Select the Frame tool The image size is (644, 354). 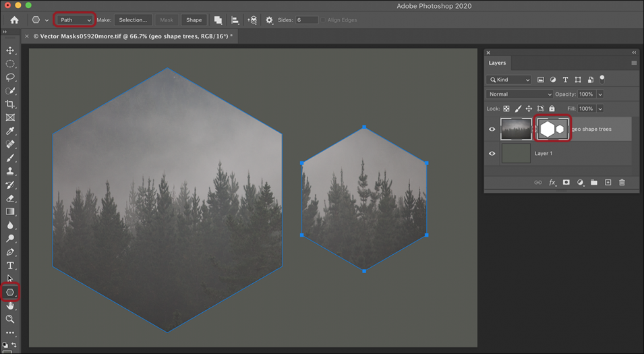pos(10,117)
